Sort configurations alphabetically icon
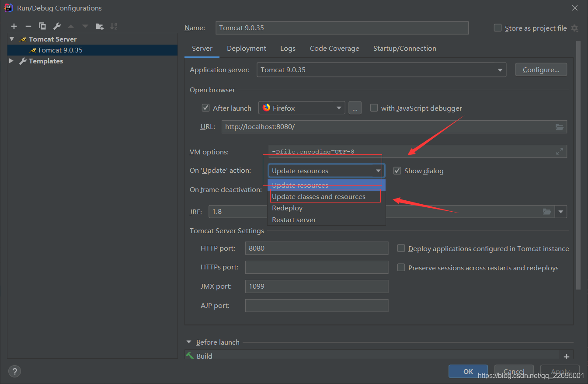 tap(114, 26)
